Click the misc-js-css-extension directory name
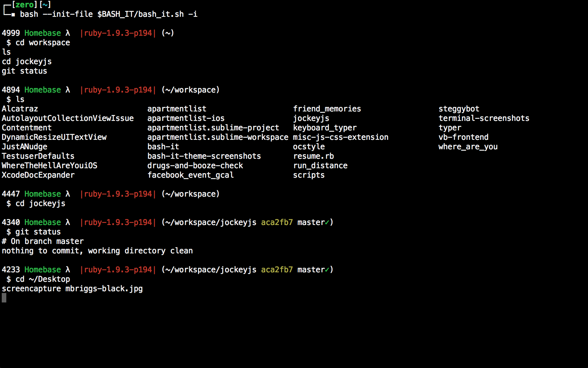Screen dimensions: 588x368 pos(341,137)
